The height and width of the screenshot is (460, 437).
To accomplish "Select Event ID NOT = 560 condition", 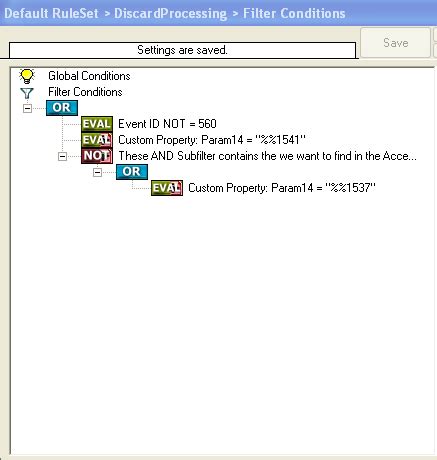I will pos(167,124).
